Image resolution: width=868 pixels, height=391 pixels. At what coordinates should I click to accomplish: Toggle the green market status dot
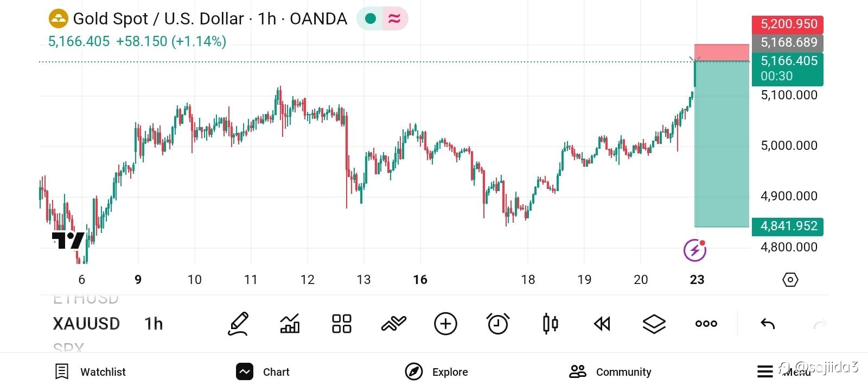coord(371,19)
